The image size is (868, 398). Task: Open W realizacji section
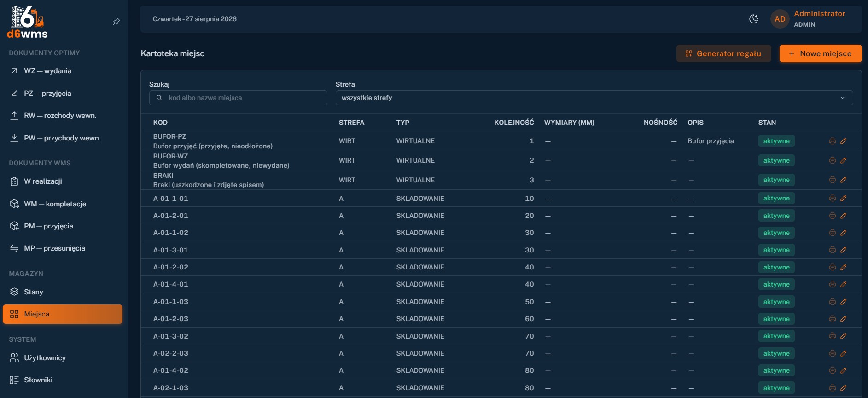tap(63, 181)
